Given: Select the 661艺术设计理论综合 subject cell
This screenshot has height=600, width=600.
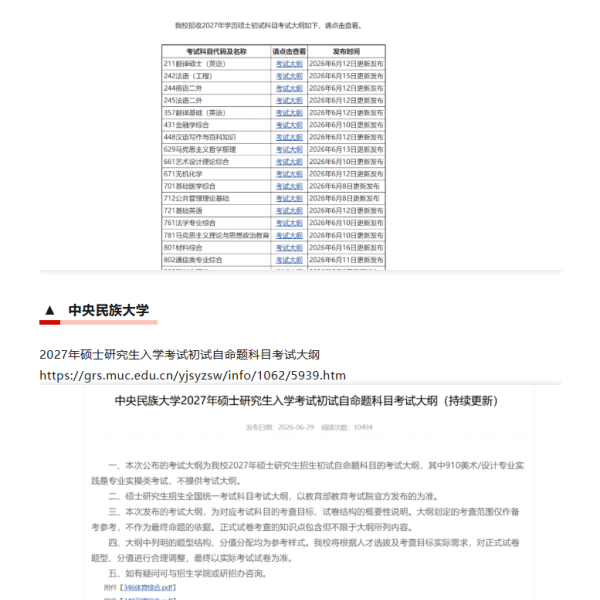Looking at the screenshot, I should click(x=216, y=162).
